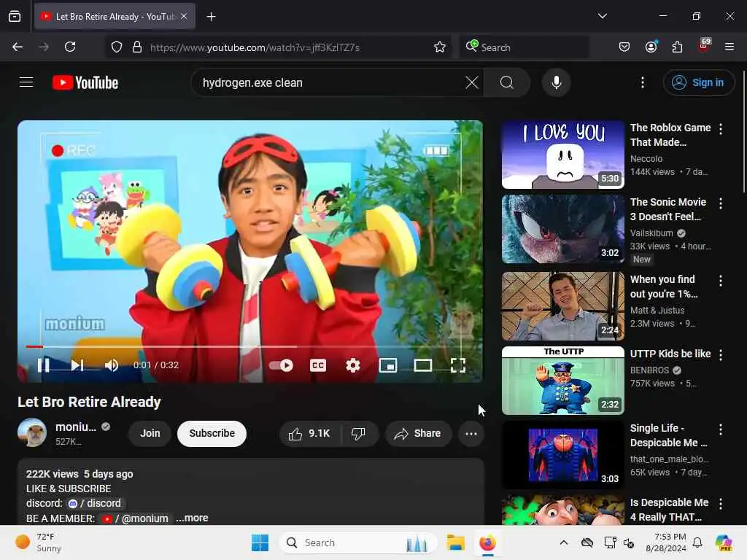Open options for Single Life video

point(720,429)
